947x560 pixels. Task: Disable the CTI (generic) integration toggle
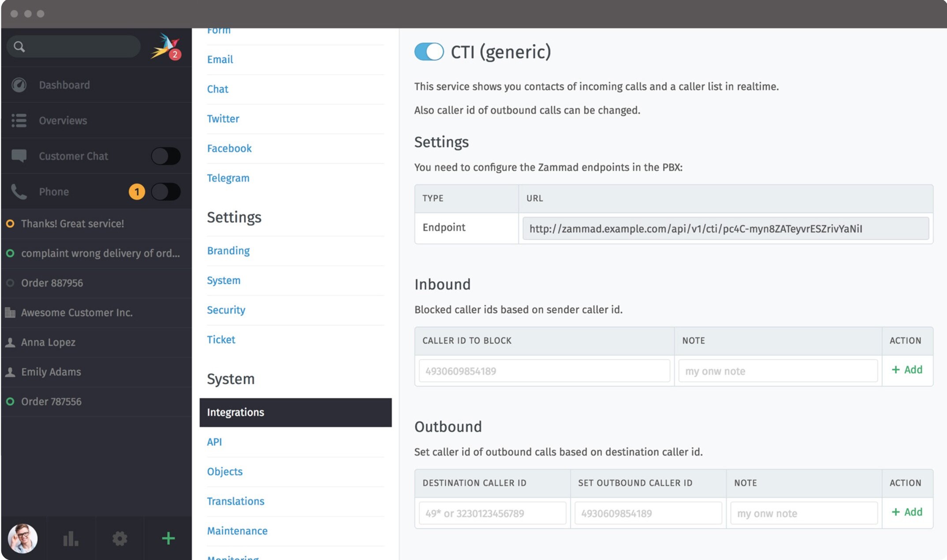(429, 52)
